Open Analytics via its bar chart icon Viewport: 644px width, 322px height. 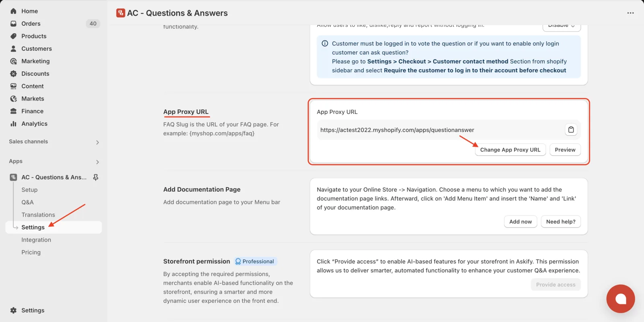pos(13,123)
